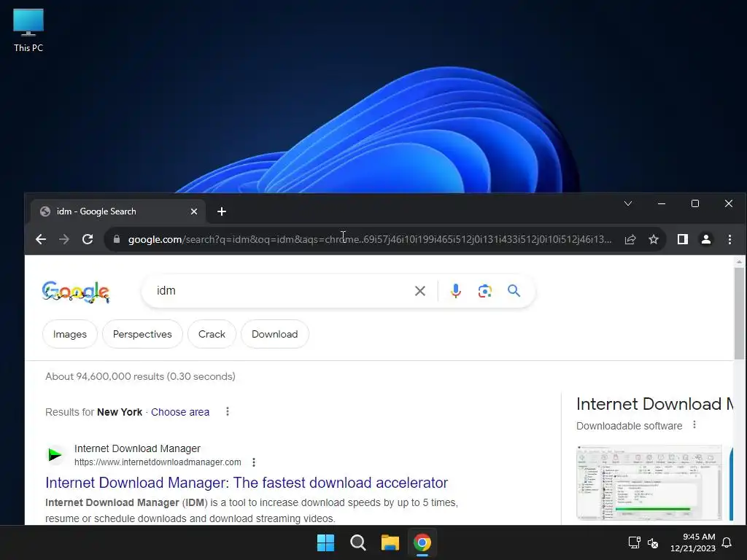Click the idm - Google Search tab
The image size is (747, 560).
click(117, 211)
